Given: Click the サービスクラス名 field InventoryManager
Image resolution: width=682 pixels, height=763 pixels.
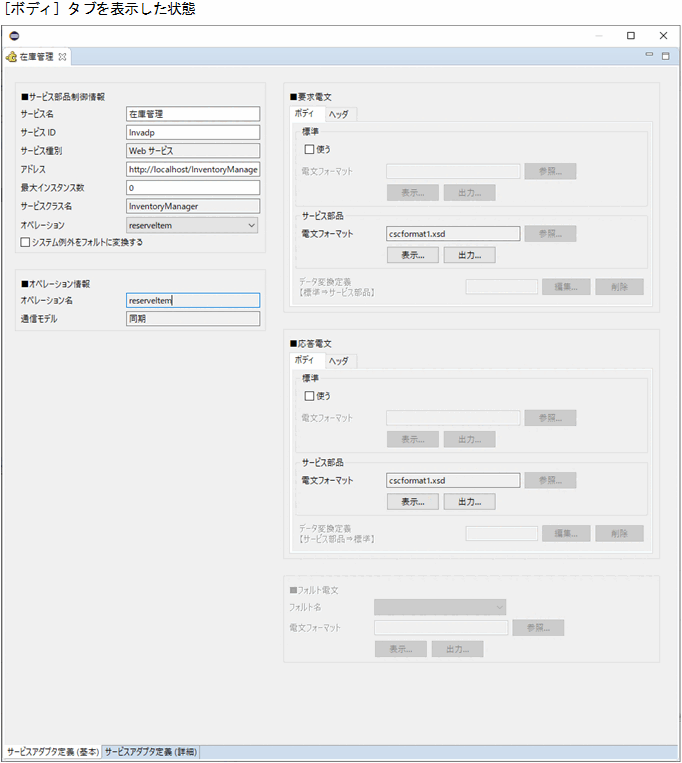Looking at the screenshot, I should pyautogui.click(x=193, y=206).
